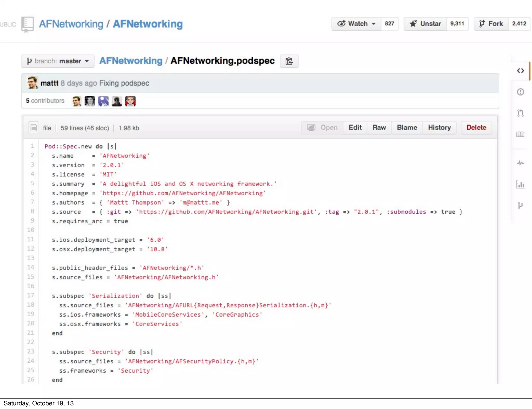Open the Network branch icon in sidebar
The width and height of the screenshot is (532, 409).
tap(520, 206)
